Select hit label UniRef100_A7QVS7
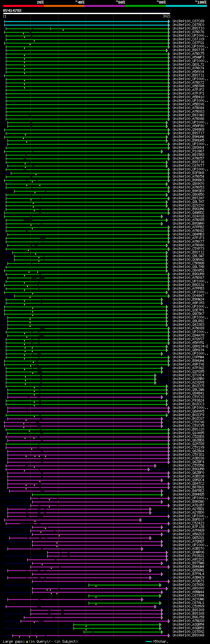 [188, 339]
